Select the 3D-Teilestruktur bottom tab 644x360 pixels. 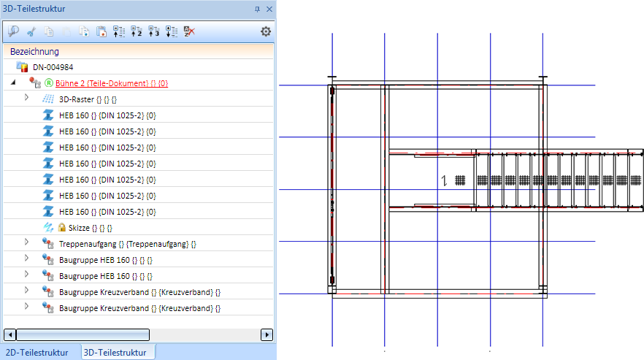click(115, 353)
